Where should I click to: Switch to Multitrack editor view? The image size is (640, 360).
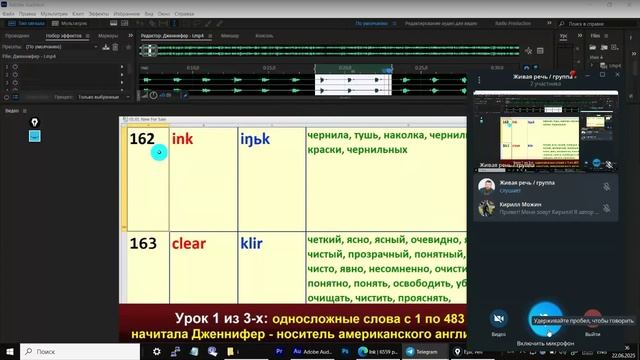tap(69, 24)
